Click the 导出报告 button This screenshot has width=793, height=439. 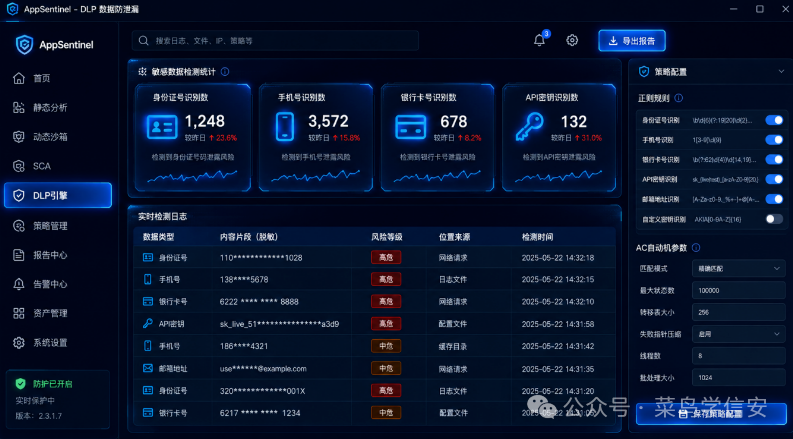pyautogui.click(x=632, y=41)
